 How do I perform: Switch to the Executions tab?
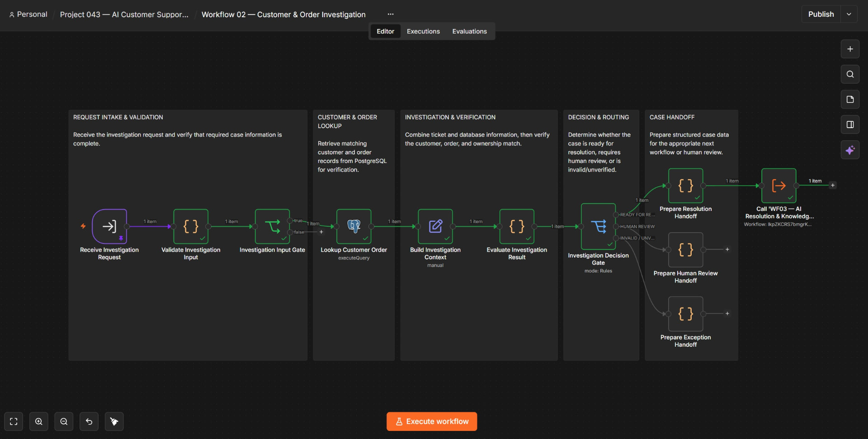tap(423, 31)
